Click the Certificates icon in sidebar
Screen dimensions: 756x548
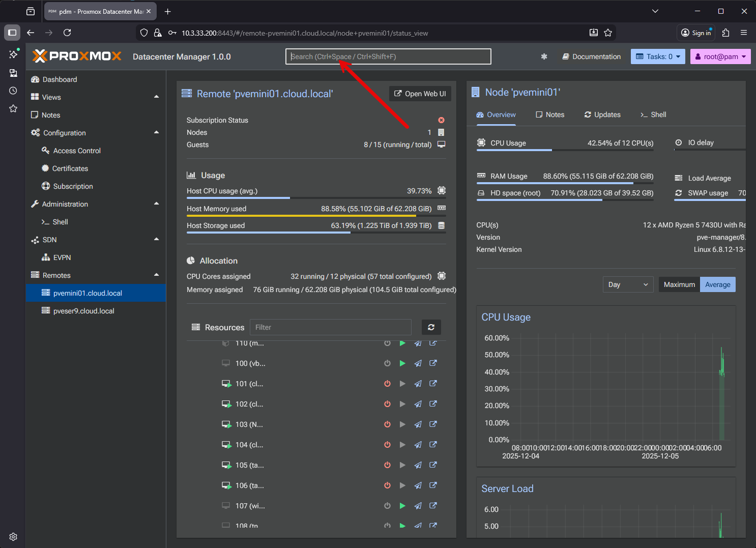click(x=47, y=168)
